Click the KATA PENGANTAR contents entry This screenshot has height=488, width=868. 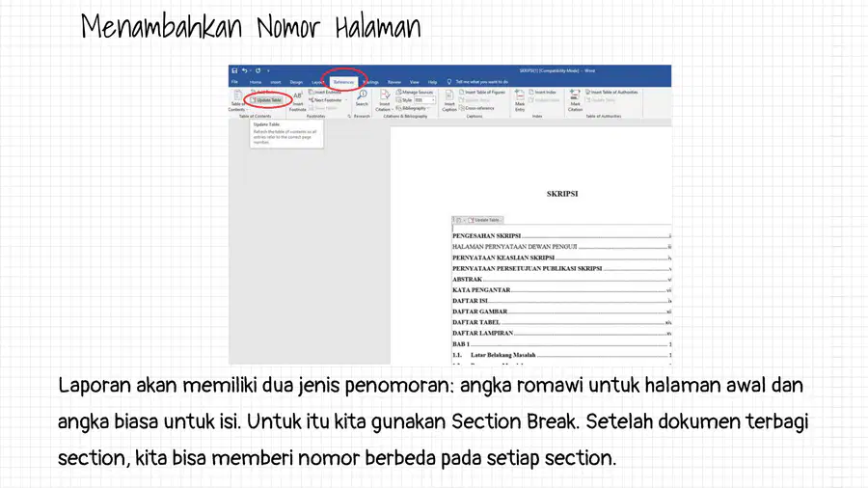click(x=561, y=290)
